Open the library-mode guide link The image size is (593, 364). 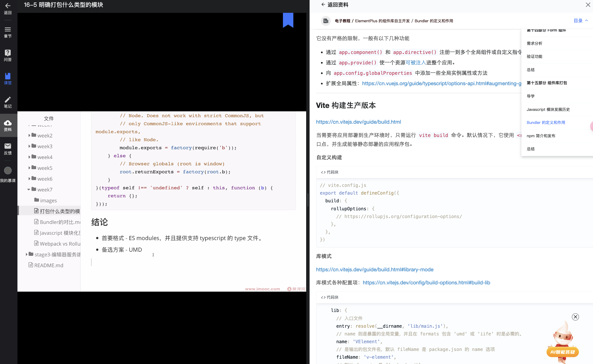pyautogui.click(x=375, y=269)
